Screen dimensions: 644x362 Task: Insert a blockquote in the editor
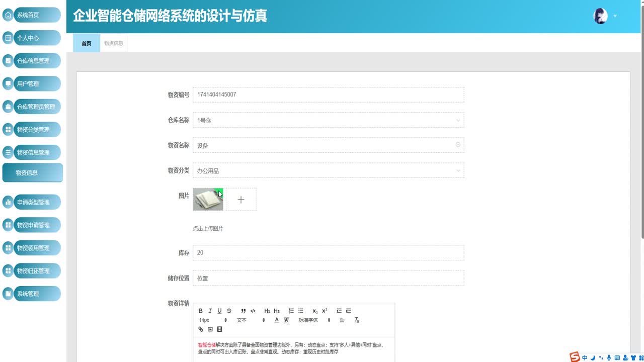click(244, 311)
